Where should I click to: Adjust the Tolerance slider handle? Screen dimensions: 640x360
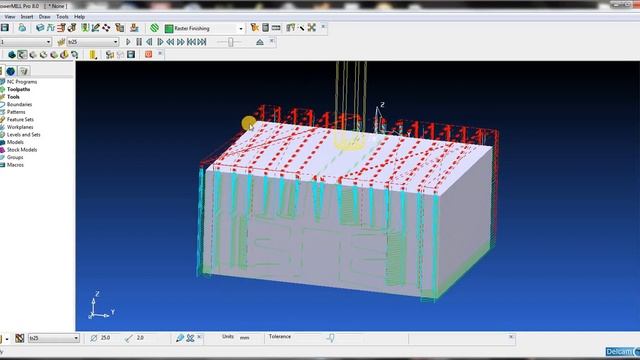[x=331, y=338]
